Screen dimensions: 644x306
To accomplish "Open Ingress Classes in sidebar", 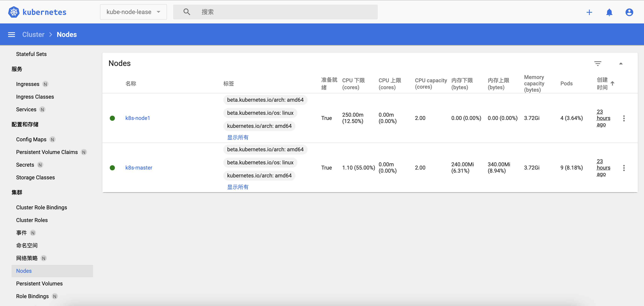I will tap(35, 97).
